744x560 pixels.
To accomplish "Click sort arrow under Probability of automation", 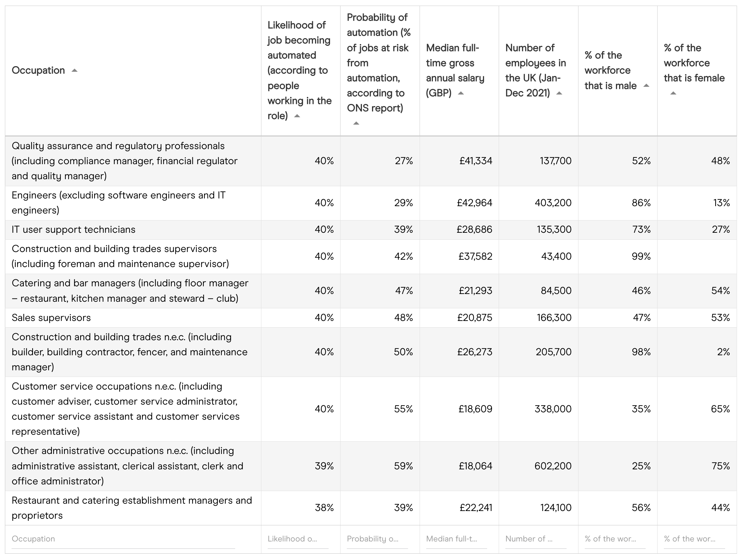I will (356, 123).
